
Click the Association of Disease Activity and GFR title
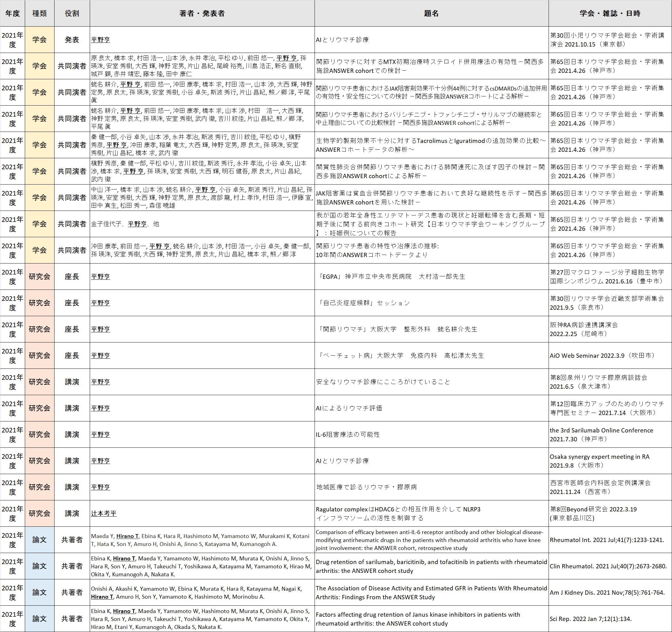point(431,593)
